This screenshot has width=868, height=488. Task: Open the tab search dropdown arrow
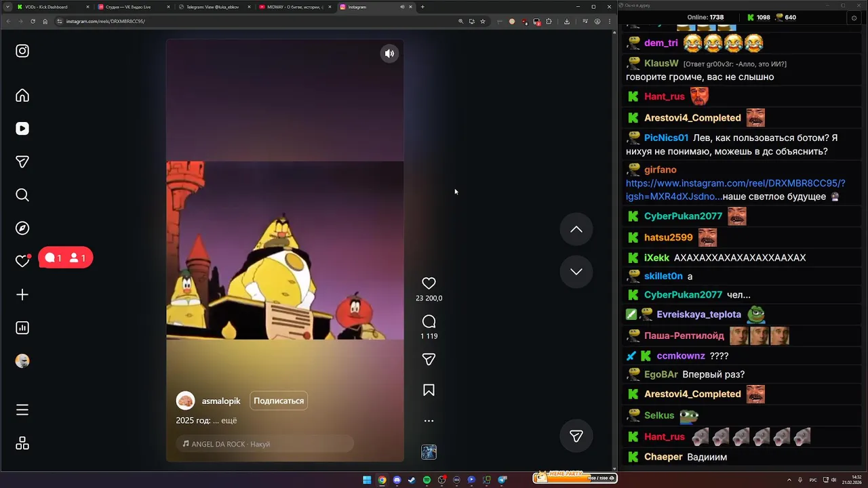pos(7,7)
